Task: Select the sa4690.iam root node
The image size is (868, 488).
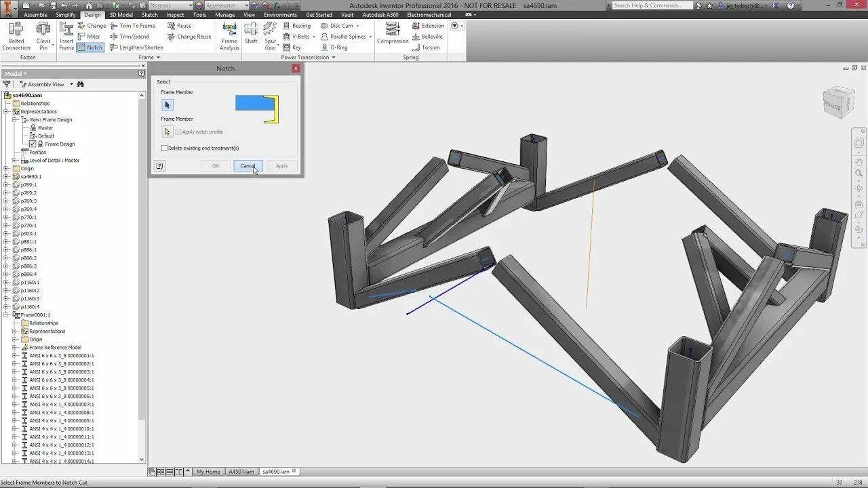Action: click(x=26, y=95)
